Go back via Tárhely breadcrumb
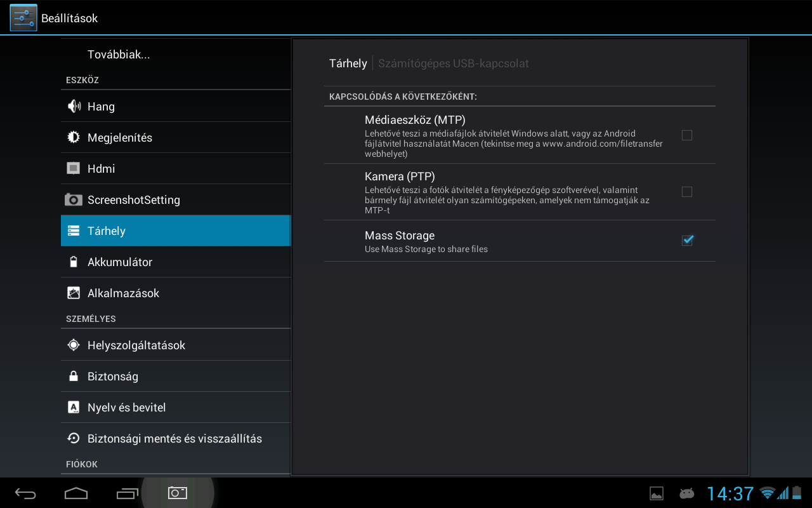Screen dimensions: 812x508 point(348,63)
